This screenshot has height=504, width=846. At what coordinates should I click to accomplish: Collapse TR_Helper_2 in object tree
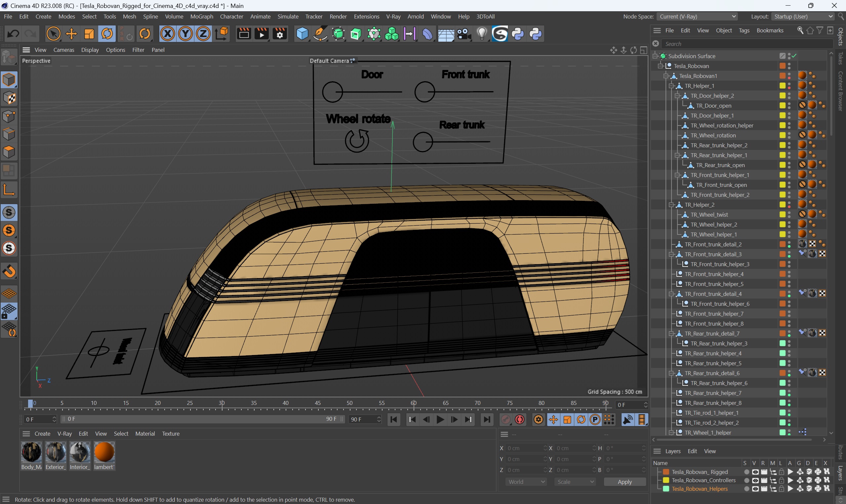(671, 205)
